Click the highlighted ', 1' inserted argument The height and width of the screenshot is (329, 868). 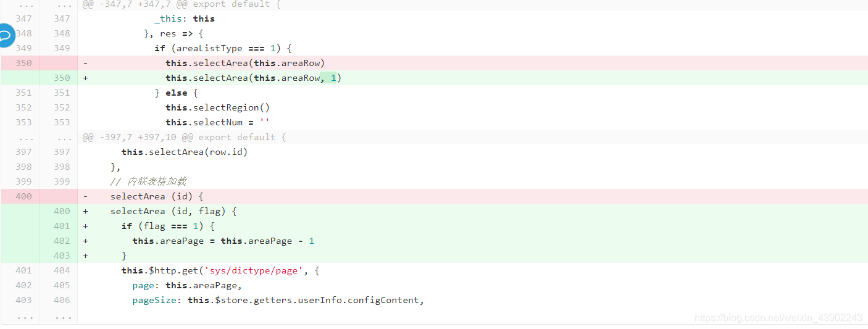tap(328, 78)
